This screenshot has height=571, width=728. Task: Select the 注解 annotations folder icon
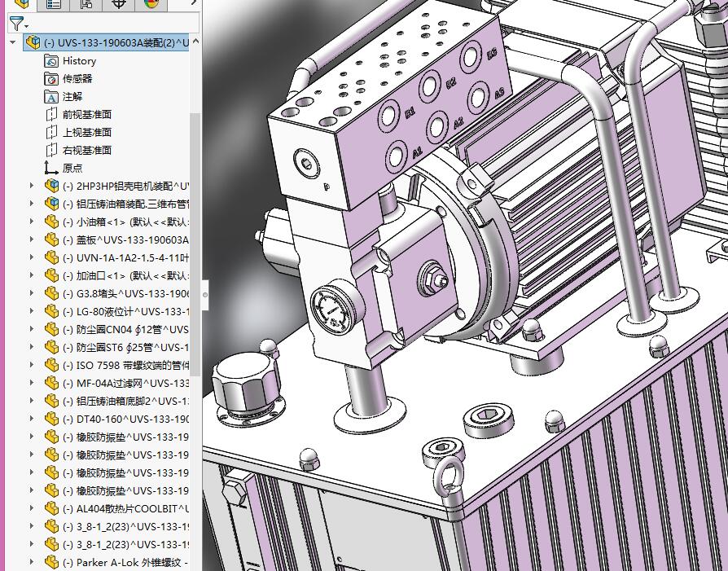pyautogui.click(x=51, y=97)
